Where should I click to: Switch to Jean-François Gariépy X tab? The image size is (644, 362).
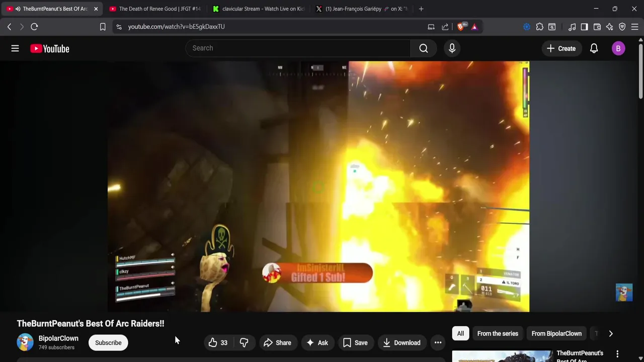click(x=361, y=9)
